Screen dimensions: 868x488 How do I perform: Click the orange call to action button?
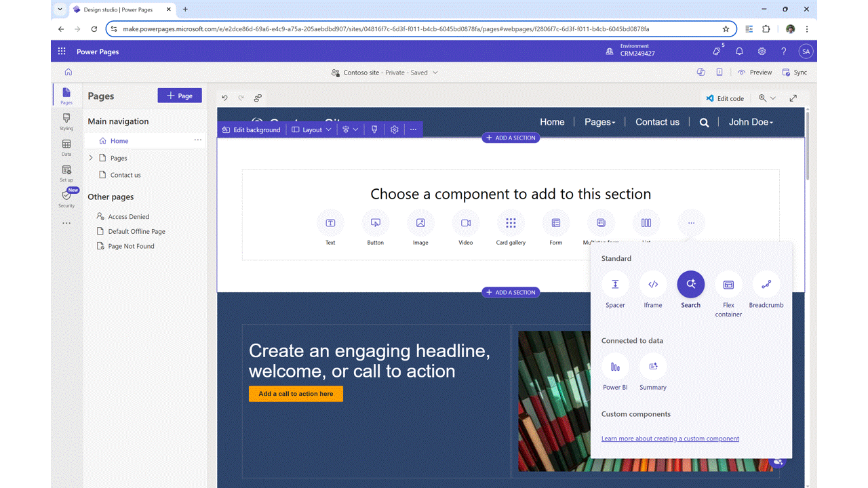(x=296, y=394)
